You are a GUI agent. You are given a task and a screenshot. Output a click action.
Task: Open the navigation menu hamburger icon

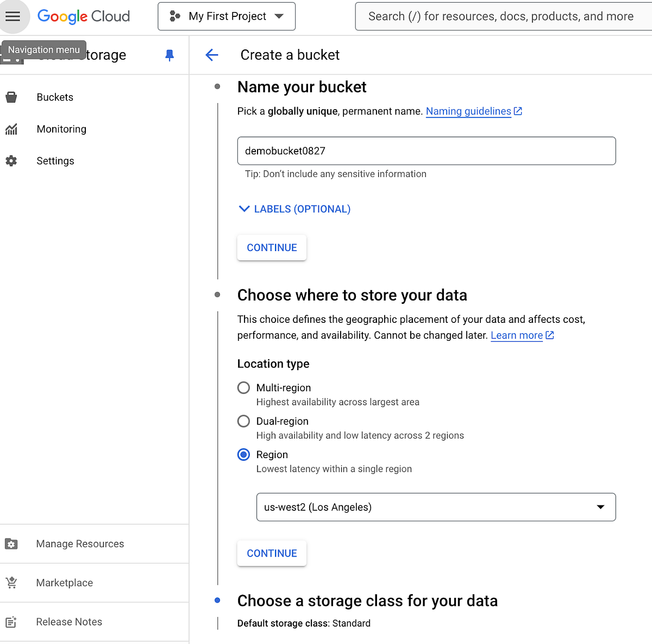coord(14,16)
